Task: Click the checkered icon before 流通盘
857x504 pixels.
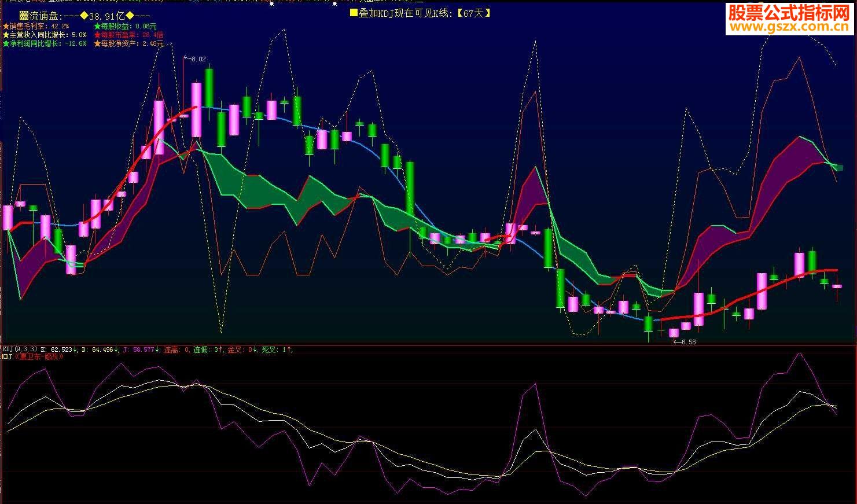Action: (x=24, y=16)
